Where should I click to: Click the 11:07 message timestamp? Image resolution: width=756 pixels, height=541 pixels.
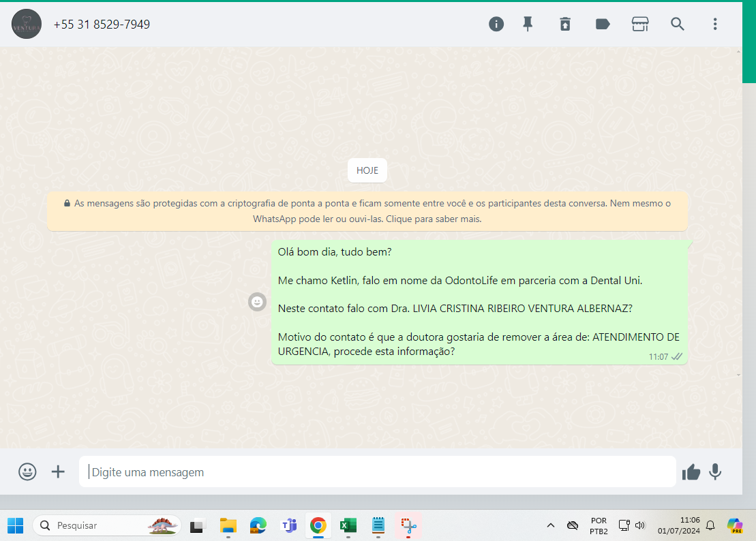click(x=658, y=357)
